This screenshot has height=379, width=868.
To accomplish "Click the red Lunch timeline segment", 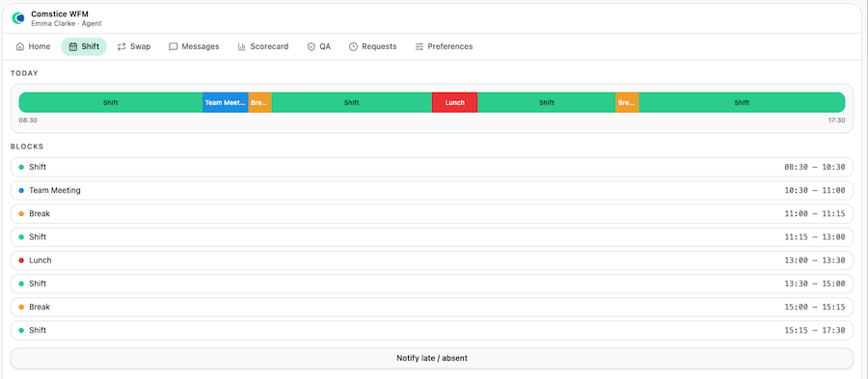I will coord(454,102).
